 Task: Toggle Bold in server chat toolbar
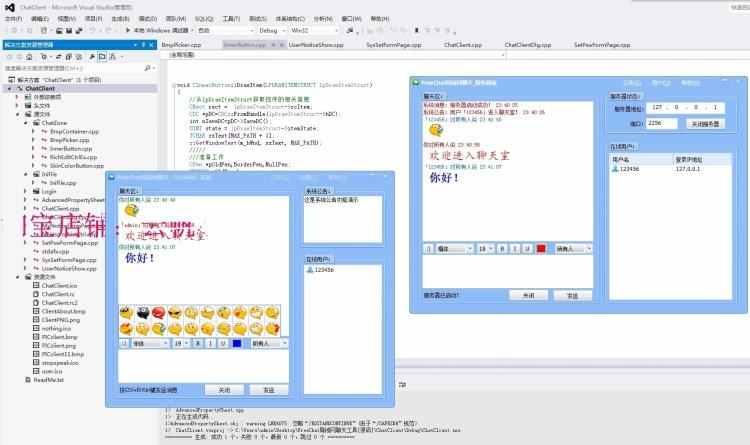502,249
